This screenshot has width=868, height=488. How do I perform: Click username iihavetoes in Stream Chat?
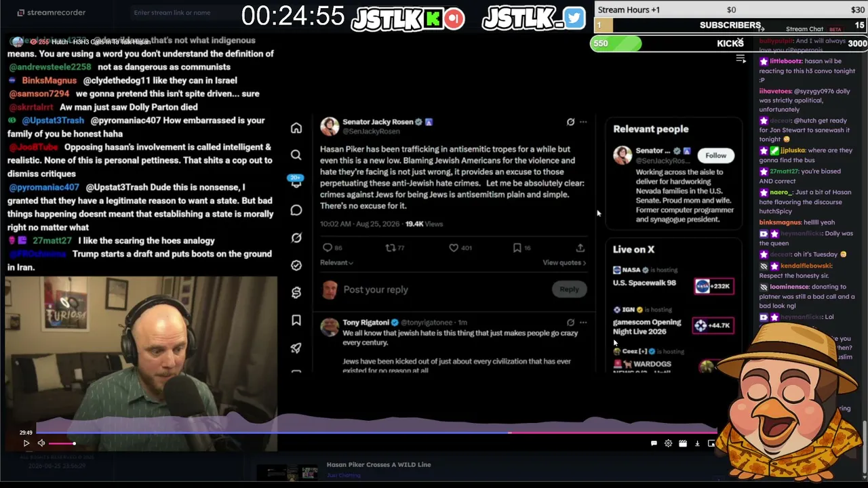click(x=775, y=91)
